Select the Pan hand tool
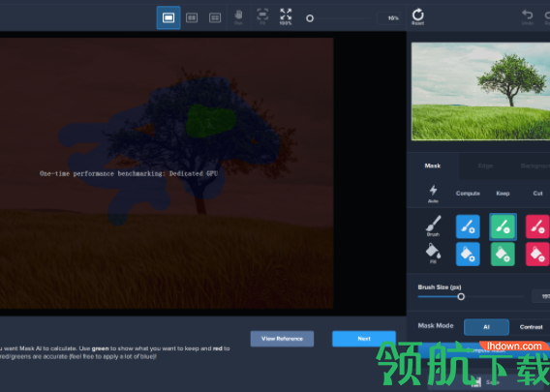 (238, 17)
